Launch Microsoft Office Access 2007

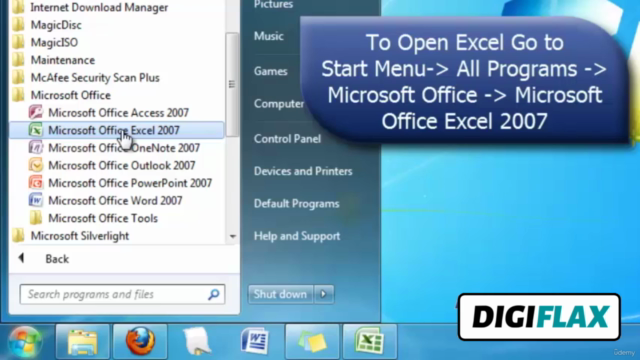coord(118,113)
